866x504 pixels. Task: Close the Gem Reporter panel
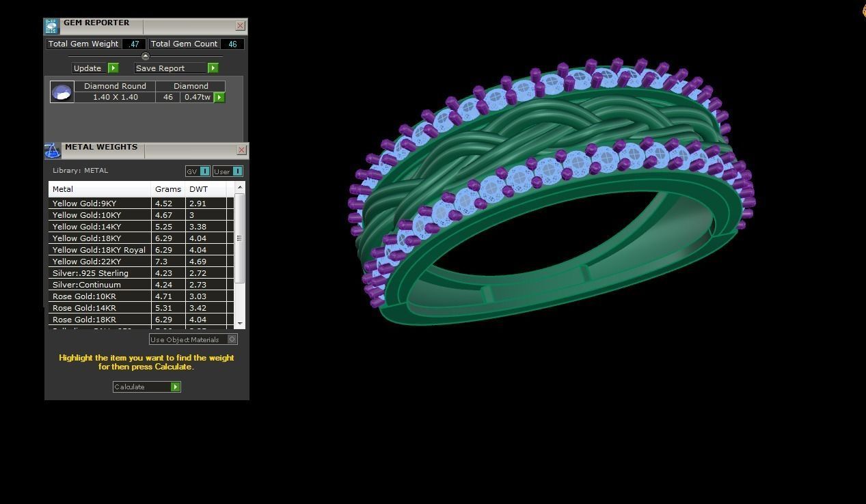240,26
